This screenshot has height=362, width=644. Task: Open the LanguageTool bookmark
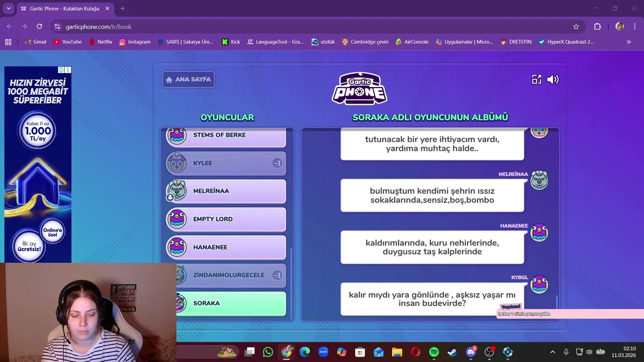[275, 42]
